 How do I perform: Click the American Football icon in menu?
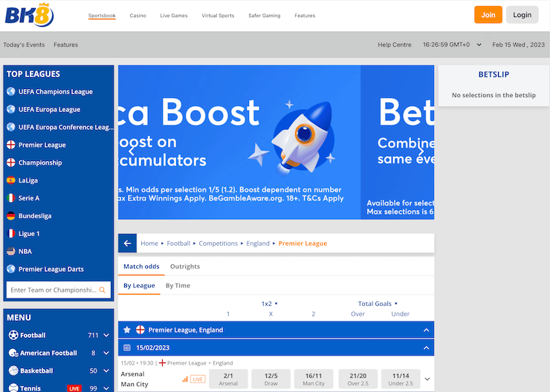pyautogui.click(x=13, y=353)
